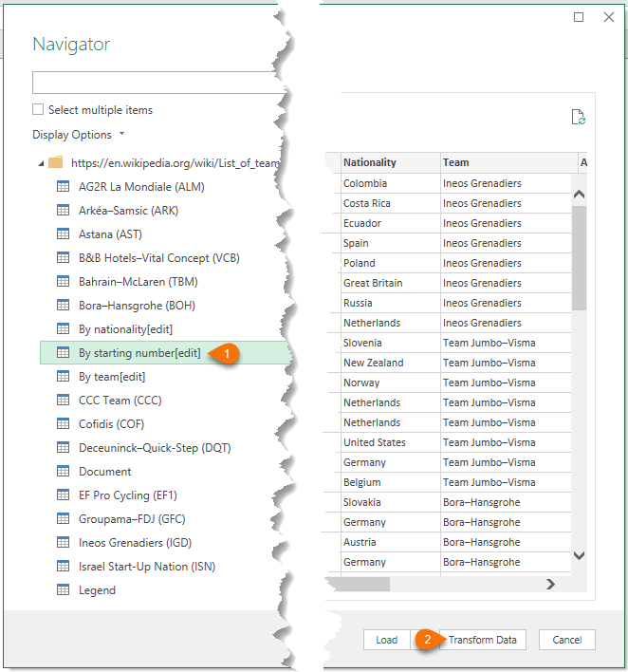Click the B&B Hotels–Vital Concept table icon
Screen dimensions: 628x672
tap(63, 257)
